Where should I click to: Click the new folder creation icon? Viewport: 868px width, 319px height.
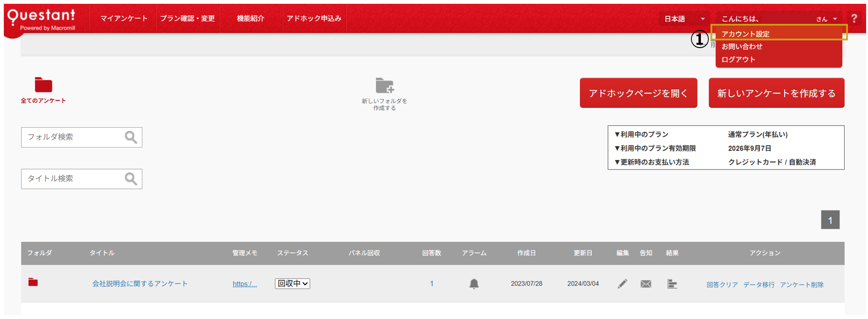click(384, 86)
